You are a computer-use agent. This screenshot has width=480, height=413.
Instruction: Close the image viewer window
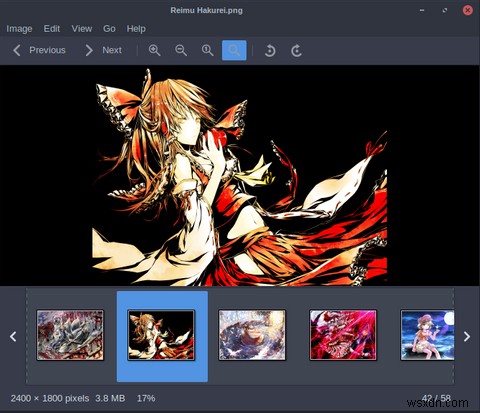click(x=468, y=10)
